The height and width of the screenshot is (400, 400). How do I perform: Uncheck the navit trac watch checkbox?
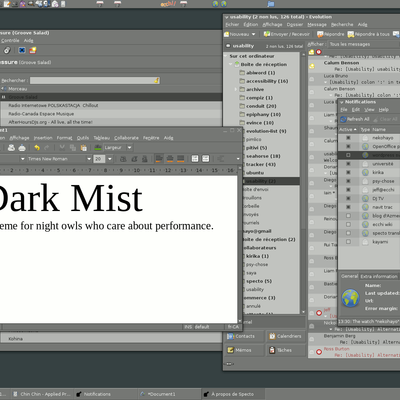(348, 207)
